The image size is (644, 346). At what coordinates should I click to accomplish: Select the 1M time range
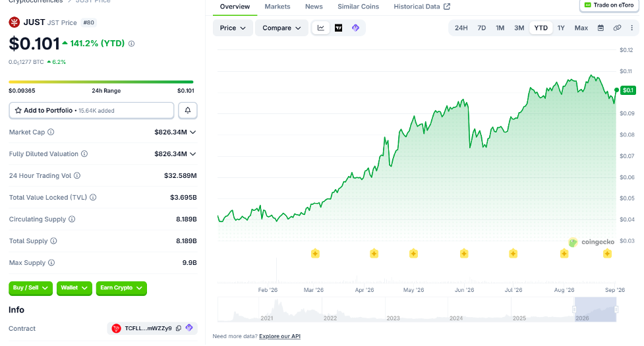pos(500,28)
